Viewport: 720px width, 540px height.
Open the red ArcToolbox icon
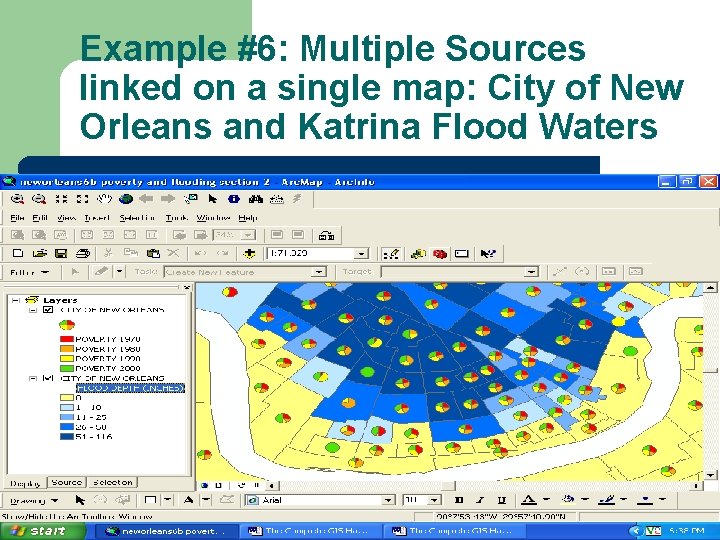[440, 253]
